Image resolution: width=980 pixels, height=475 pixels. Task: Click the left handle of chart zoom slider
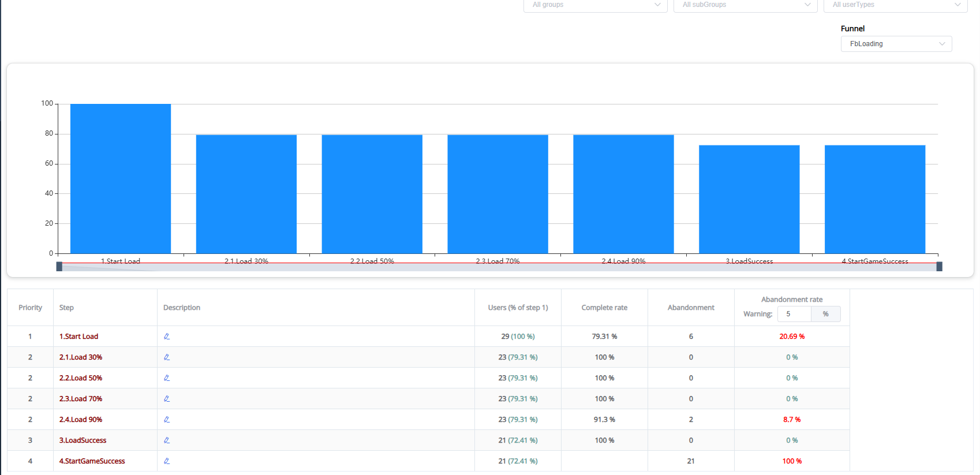coord(59,267)
